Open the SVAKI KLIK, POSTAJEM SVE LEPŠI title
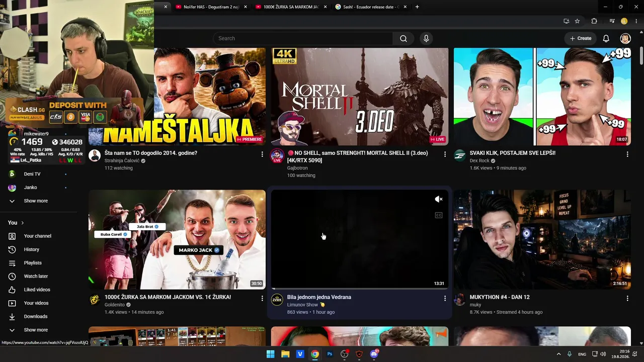This screenshot has width=644, height=362. tap(513, 153)
